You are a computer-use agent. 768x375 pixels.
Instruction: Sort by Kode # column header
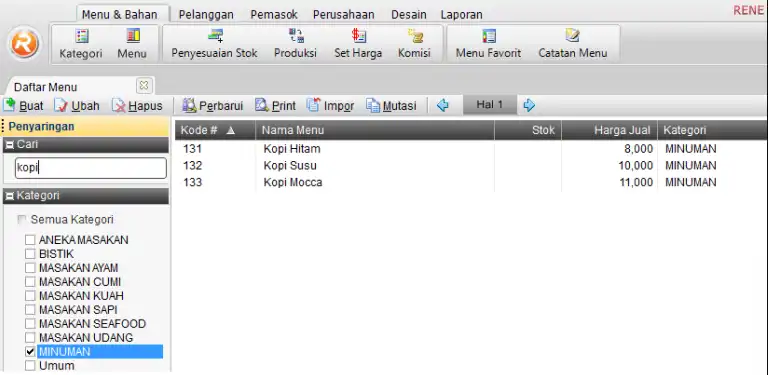(215, 130)
